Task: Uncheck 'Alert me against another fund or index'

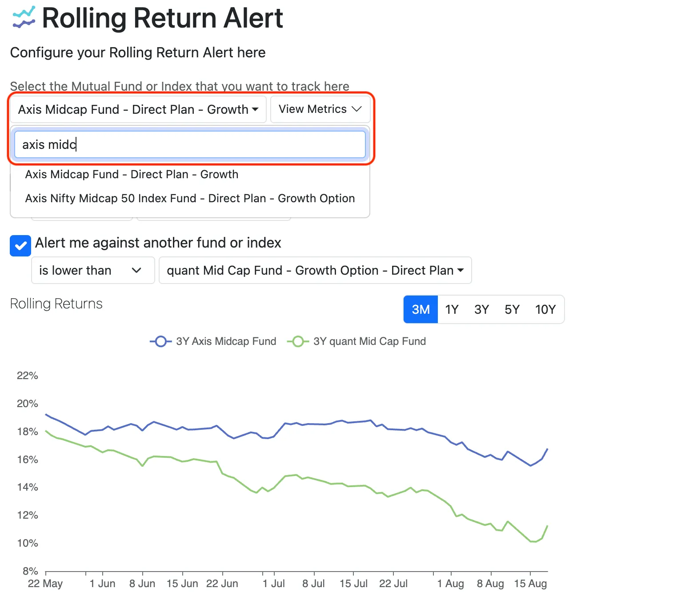Action: pyautogui.click(x=20, y=245)
